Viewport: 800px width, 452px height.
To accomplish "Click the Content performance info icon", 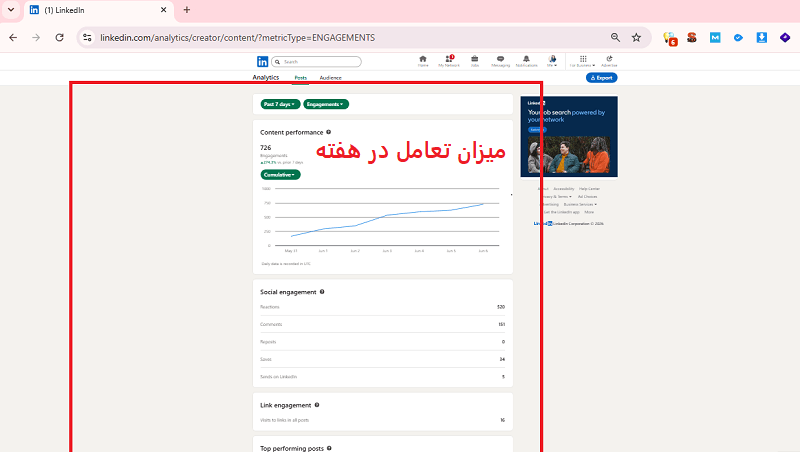I will [329, 132].
